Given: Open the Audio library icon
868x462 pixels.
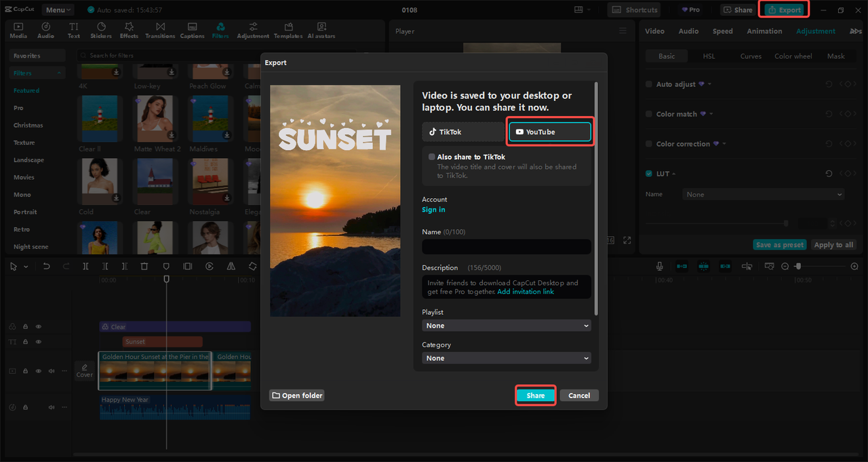Looking at the screenshot, I should (45, 30).
